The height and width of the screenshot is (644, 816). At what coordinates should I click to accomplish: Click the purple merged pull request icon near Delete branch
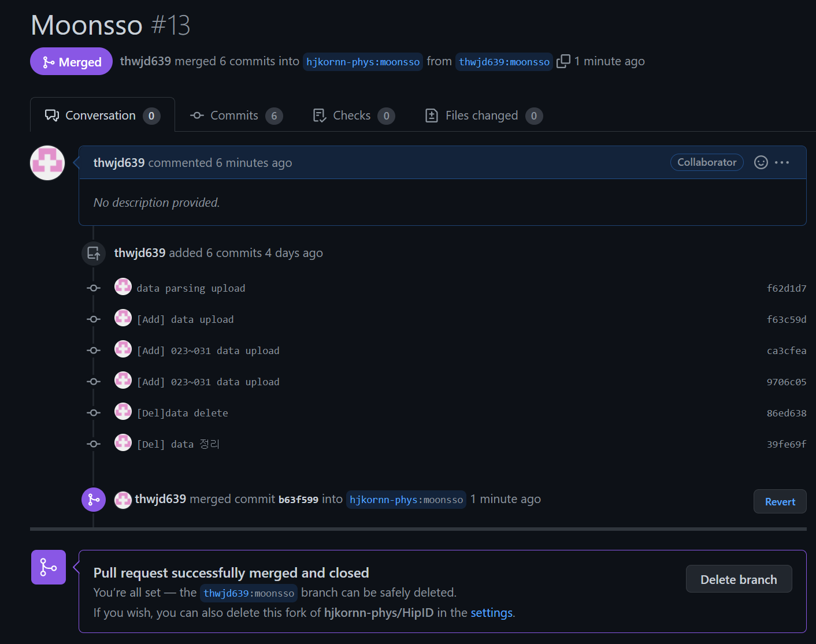[x=48, y=567]
